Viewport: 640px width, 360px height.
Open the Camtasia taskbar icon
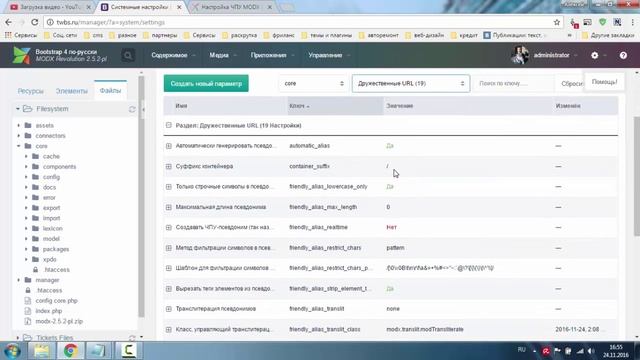point(128,351)
